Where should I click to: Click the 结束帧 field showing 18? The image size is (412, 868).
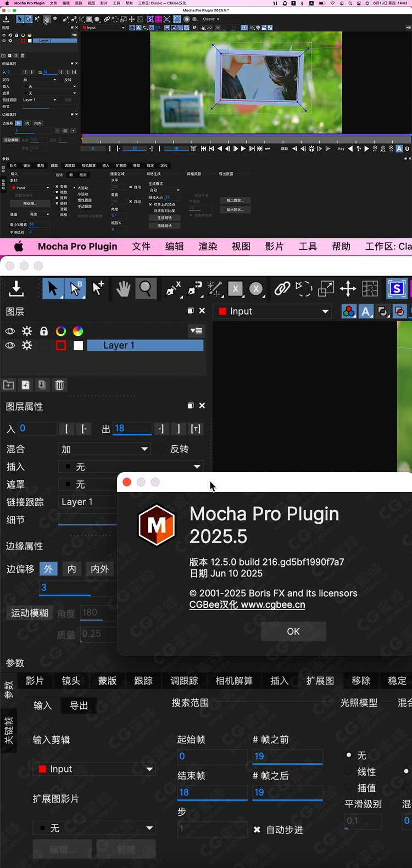(212, 793)
